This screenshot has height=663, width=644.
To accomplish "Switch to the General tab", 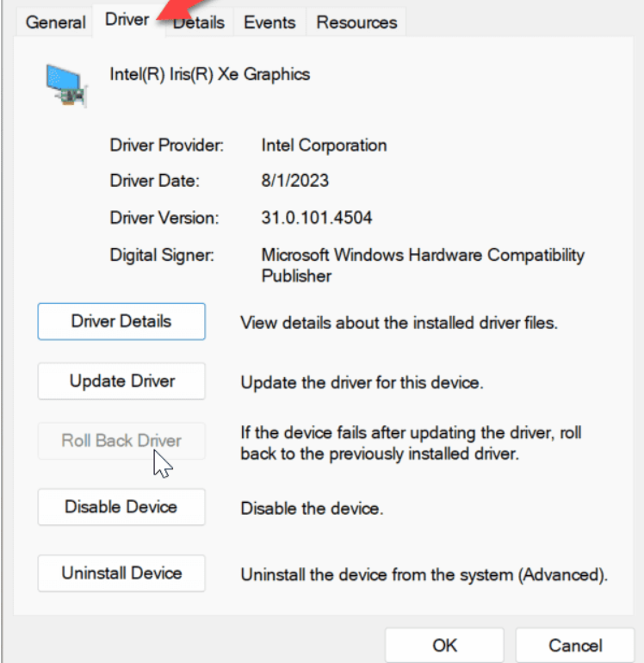I will pyautogui.click(x=55, y=22).
